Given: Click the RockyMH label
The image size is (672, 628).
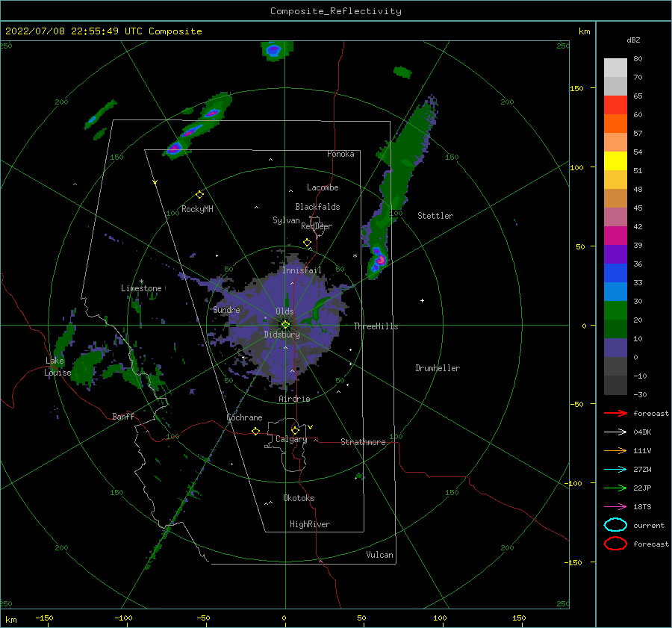Looking at the screenshot, I should (197, 209).
